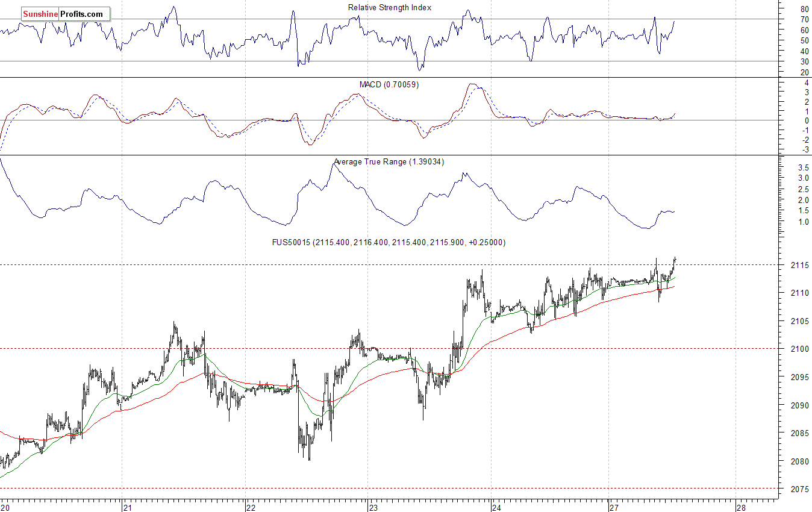Viewport: 812px width, 512px height.
Task: Click the 2085 price axis label
Action: 799,434
